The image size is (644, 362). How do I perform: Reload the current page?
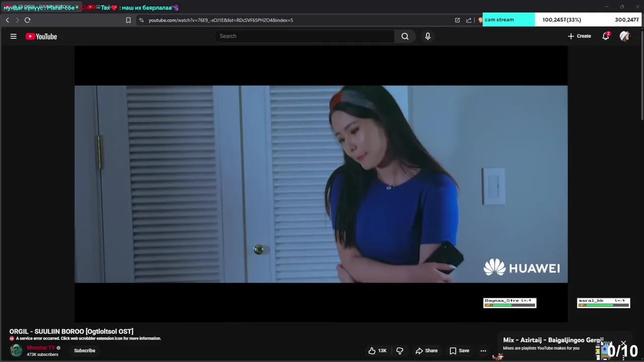pyautogui.click(x=28, y=20)
